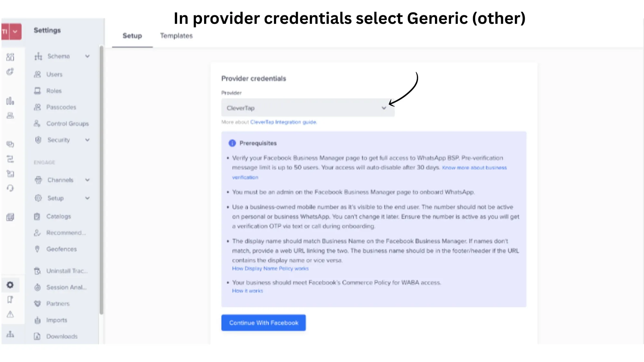Click the Catalogs icon in sidebar
Image resolution: width=644 pixels, height=362 pixels.
(x=37, y=216)
